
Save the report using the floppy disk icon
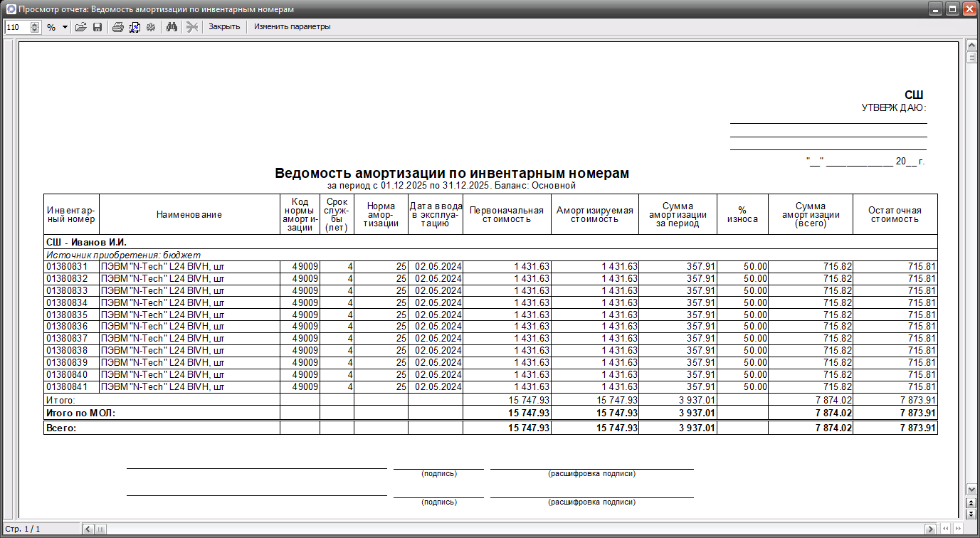click(x=97, y=27)
